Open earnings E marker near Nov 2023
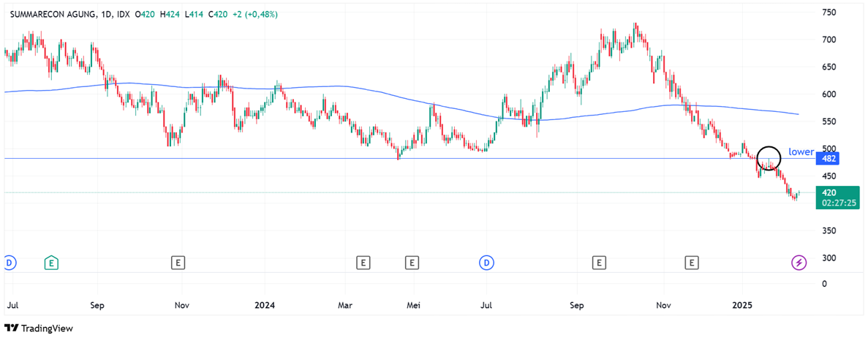Screen dimensions: 868x338 [x=178, y=262]
